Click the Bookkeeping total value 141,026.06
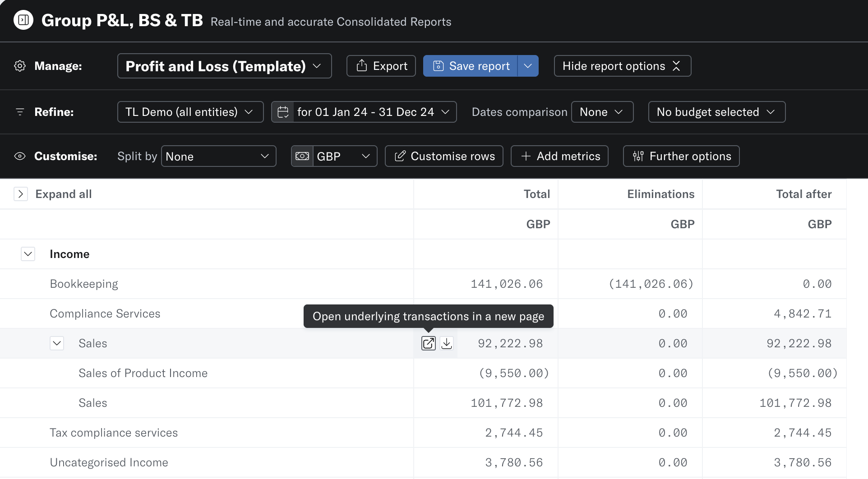This screenshot has height=479, width=868. [507, 284]
